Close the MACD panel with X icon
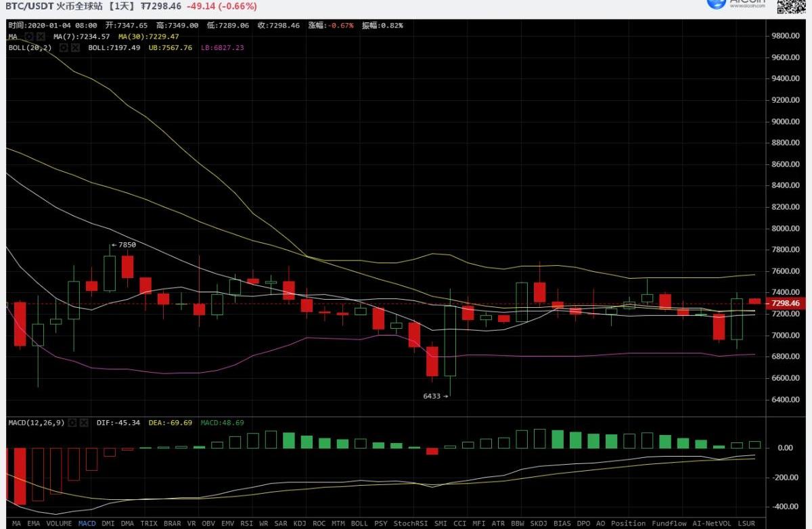Viewport: 812px width, 529px height. coord(85,423)
